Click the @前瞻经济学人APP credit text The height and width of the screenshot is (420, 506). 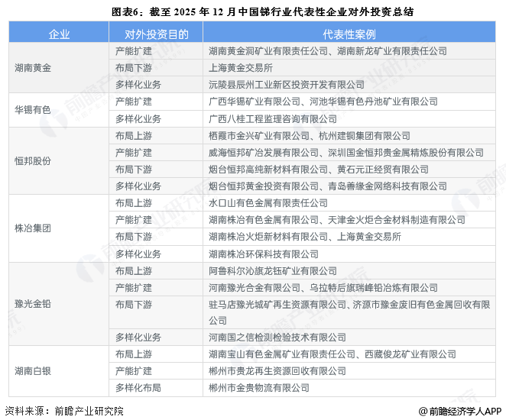(x=460, y=411)
